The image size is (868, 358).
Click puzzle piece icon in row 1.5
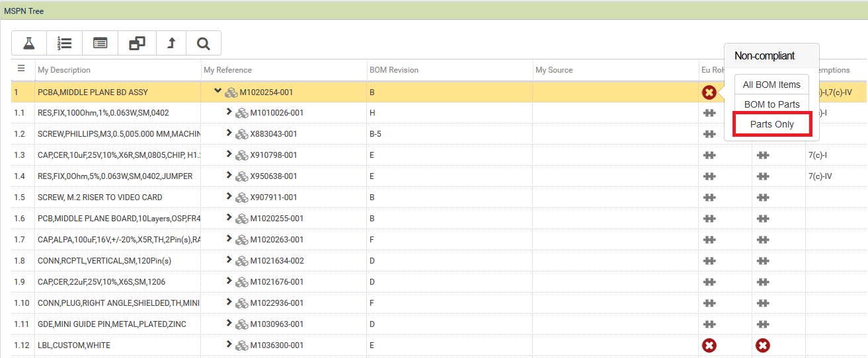point(709,197)
